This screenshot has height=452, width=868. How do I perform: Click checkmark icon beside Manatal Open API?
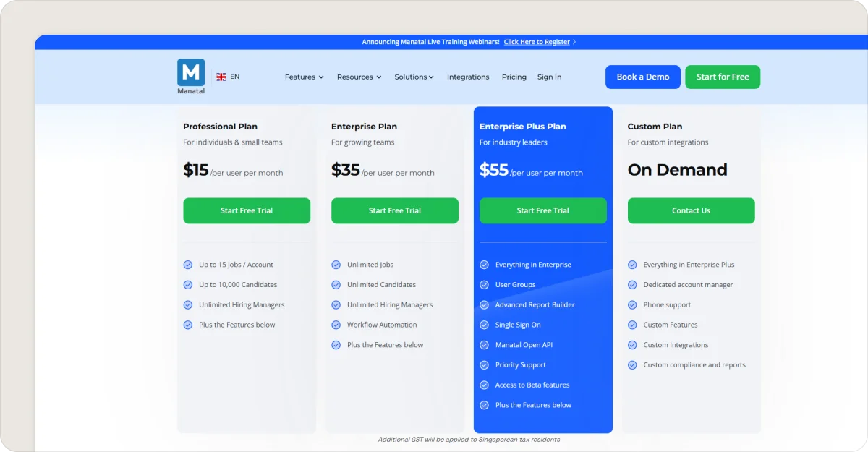[x=484, y=345]
